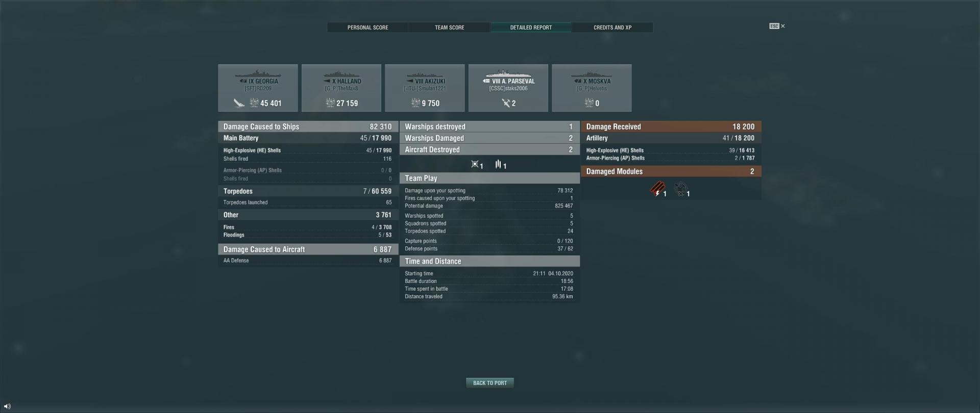Click the Georgia battleship class icon
980x413 pixels.
(x=243, y=81)
